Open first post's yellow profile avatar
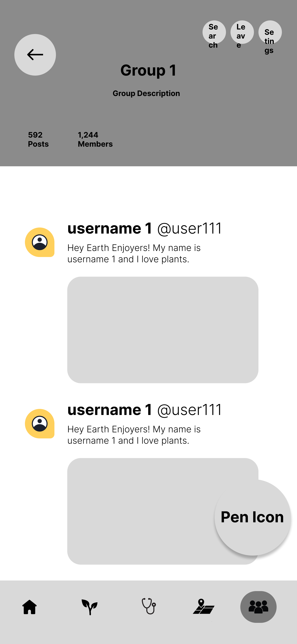 (x=40, y=242)
